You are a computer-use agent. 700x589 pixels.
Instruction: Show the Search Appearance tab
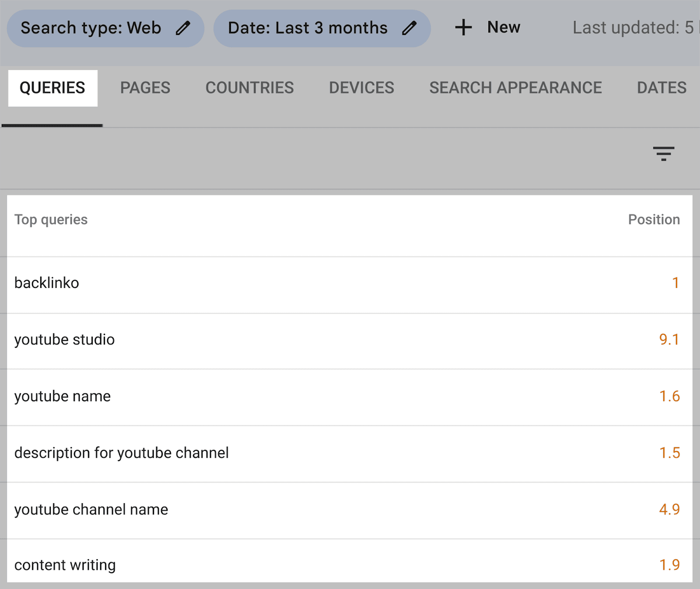point(515,88)
